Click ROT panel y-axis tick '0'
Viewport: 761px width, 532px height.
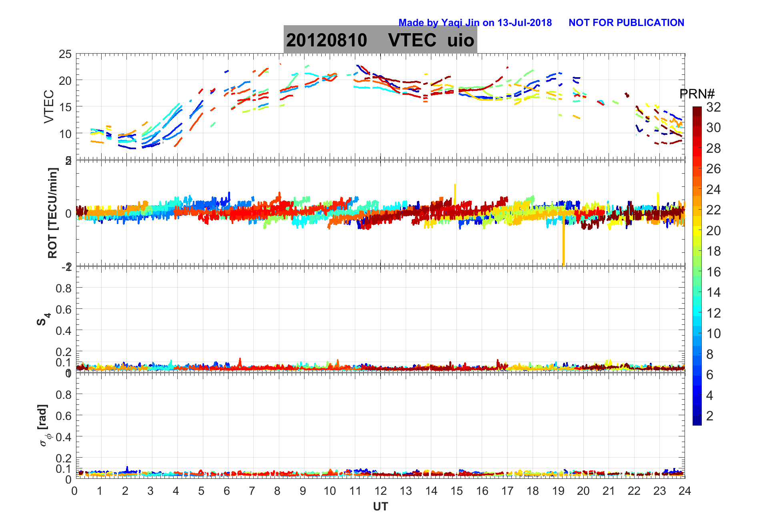68,213
